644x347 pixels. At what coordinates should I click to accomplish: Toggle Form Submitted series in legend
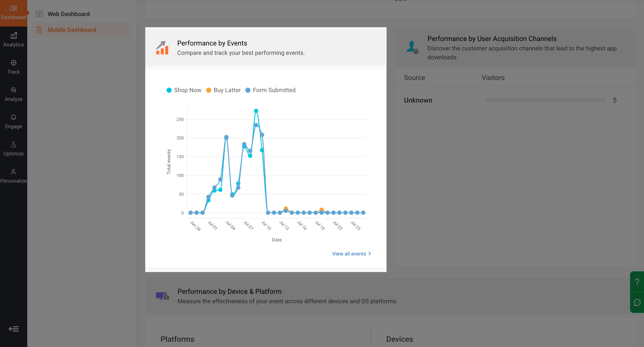[270, 90]
